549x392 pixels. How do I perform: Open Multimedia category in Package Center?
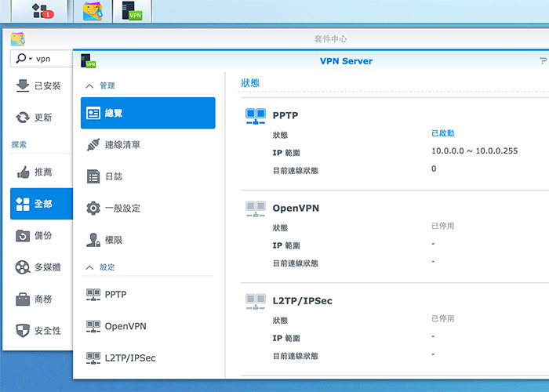click(x=42, y=267)
